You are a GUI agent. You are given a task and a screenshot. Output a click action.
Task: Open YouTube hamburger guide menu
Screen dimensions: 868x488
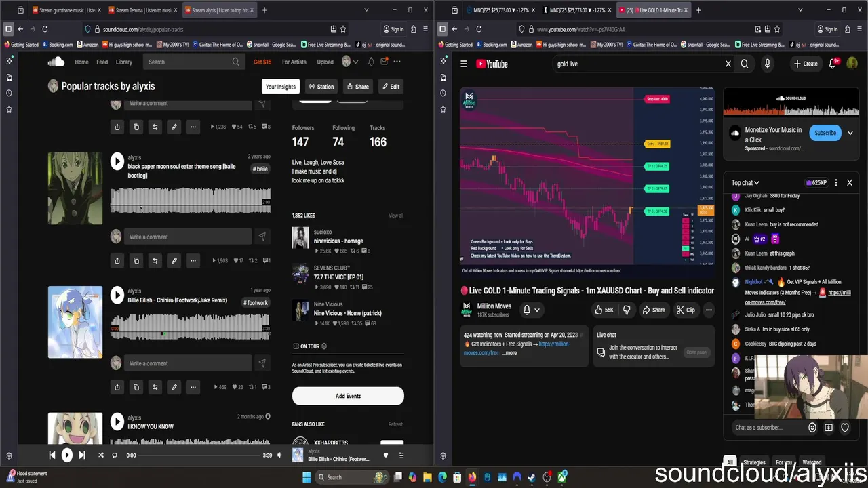click(x=464, y=64)
